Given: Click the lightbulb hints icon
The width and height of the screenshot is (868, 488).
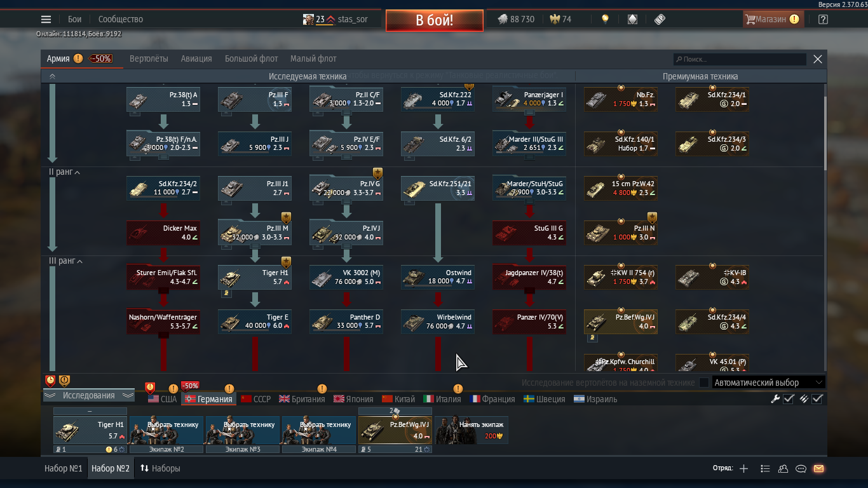Looking at the screenshot, I should point(605,19).
